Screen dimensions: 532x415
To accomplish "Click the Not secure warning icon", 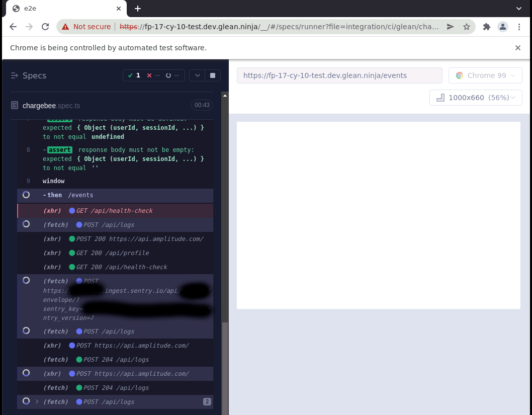I will [x=65, y=27].
